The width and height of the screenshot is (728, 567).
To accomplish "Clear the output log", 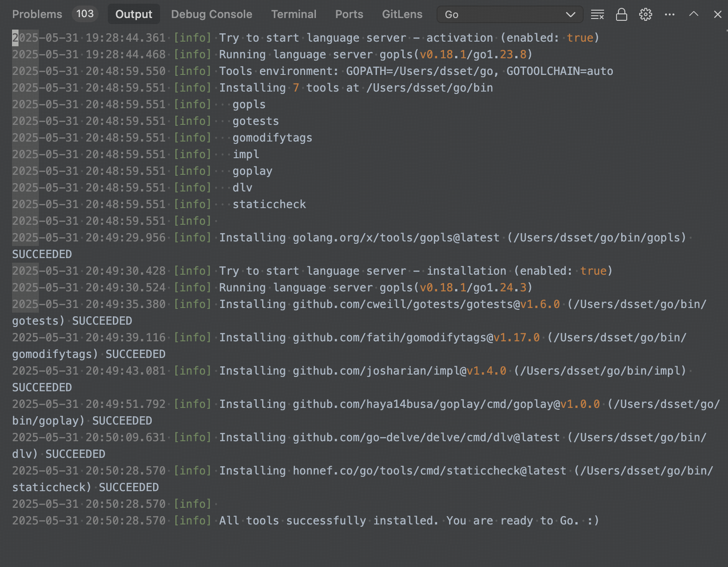I will [597, 15].
